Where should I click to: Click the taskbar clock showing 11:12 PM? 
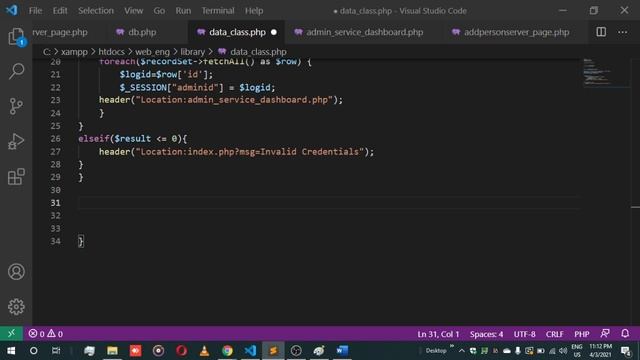pyautogui.click(x=600, y=350)
